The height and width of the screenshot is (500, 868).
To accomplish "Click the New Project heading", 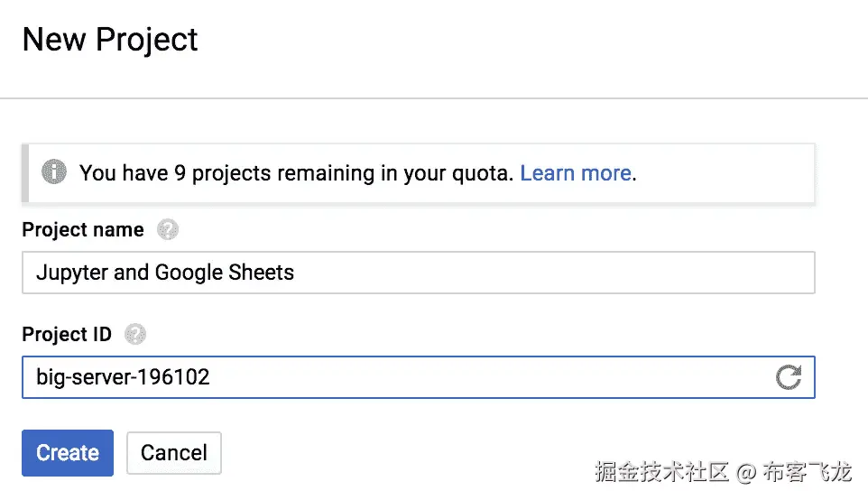I will (110, 40).
